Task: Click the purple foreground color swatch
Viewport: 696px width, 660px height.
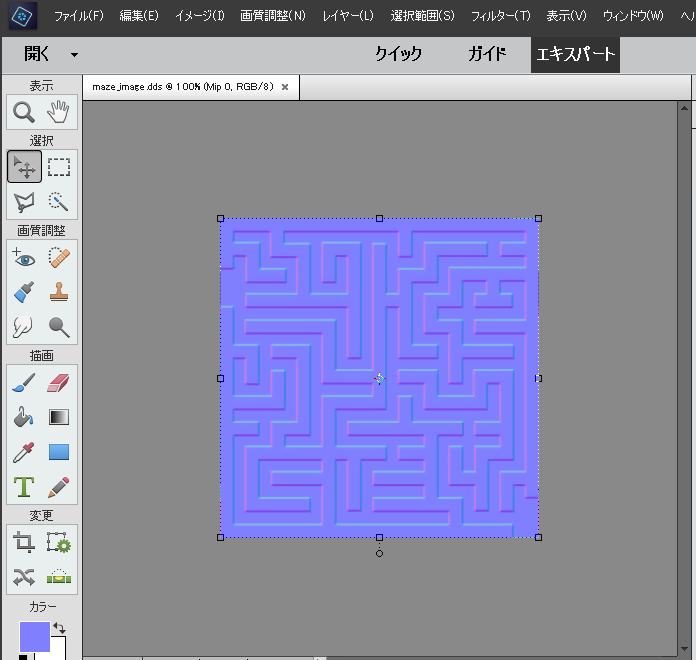Action: point(33,637)
